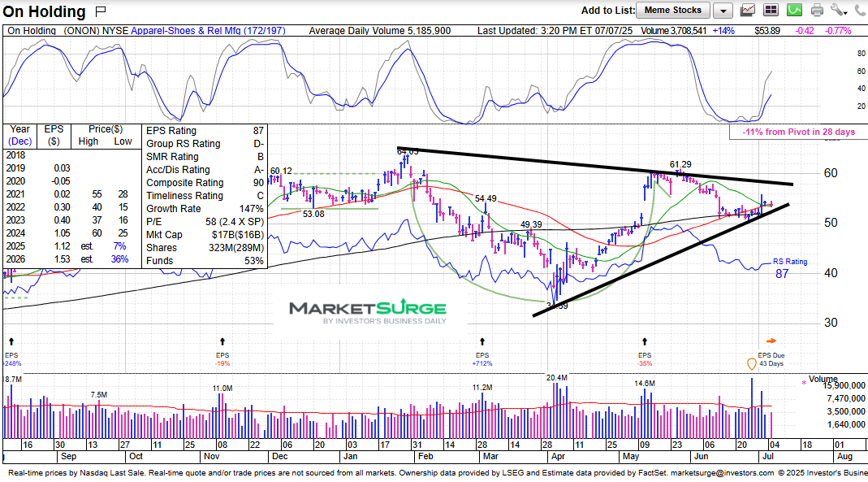This screenshot has width=868, height=482.
Task: Click the orange 43 Days location marker
Action: tap(751, 364)
